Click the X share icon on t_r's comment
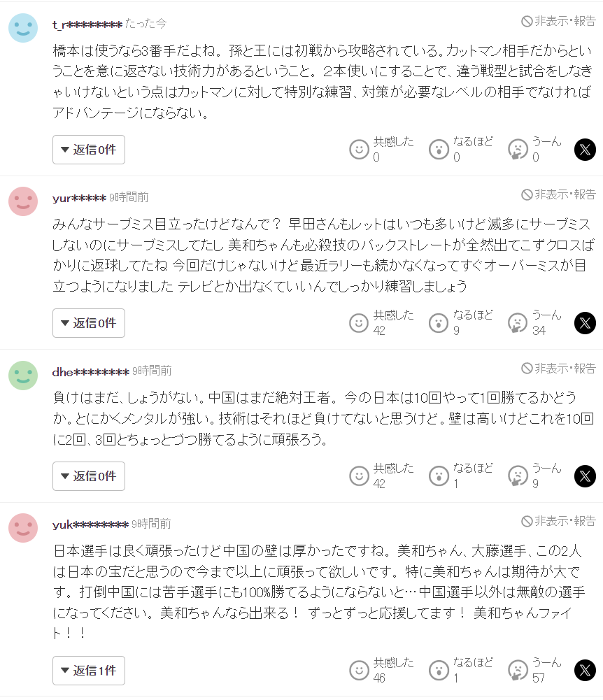The image size is (603, 700). (x=585, y=149)
